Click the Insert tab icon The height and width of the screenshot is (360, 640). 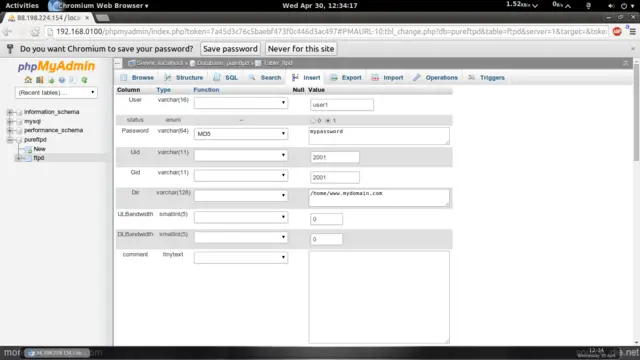[295, 78]
